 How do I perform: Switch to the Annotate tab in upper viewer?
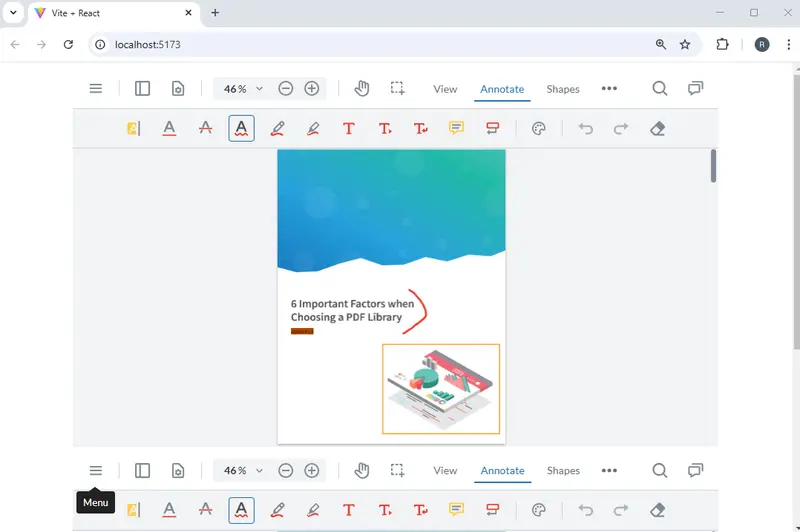coord(502,89)
